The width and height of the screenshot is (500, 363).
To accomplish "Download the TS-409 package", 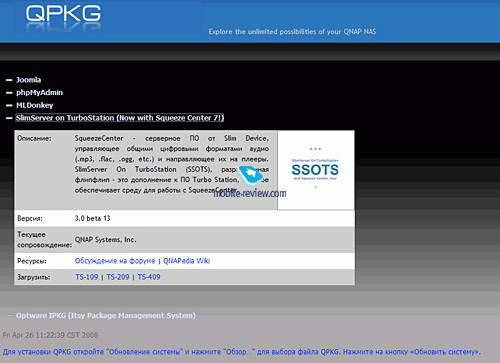I will 149,277.
